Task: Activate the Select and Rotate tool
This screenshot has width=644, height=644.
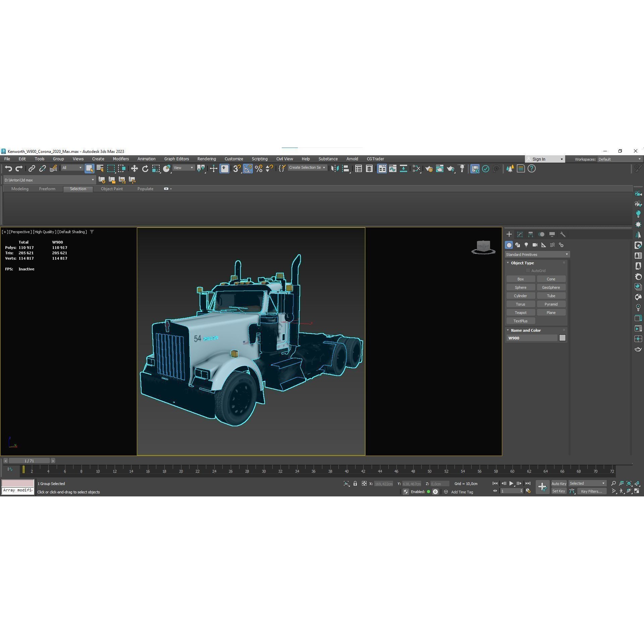Action: point(145,168)
